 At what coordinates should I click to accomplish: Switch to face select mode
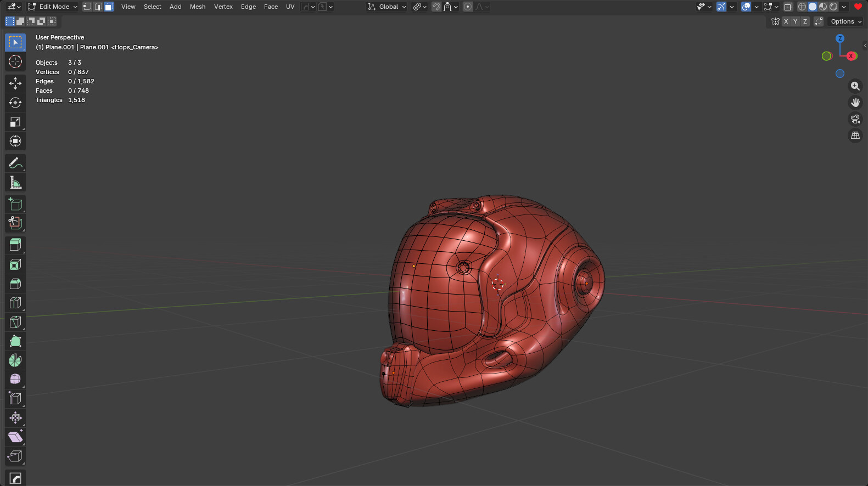coord(109,7)
